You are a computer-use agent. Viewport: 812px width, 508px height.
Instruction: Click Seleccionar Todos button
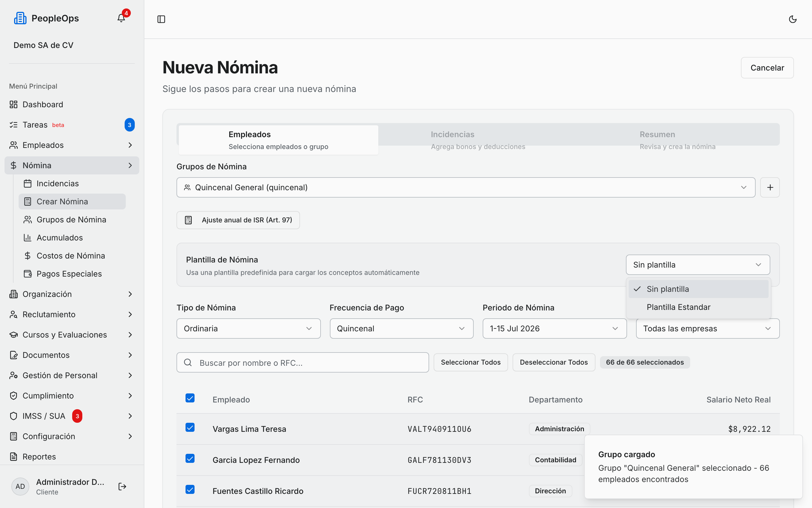pyautogui.click(x=470, y=362)
